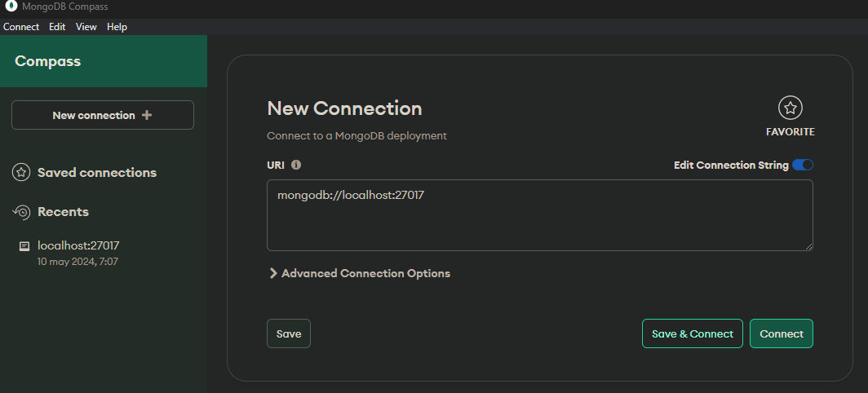Image resolution: width=868 pixels, height=393 pixels.
Task: Click the New connection button
Action: point(103,115)
